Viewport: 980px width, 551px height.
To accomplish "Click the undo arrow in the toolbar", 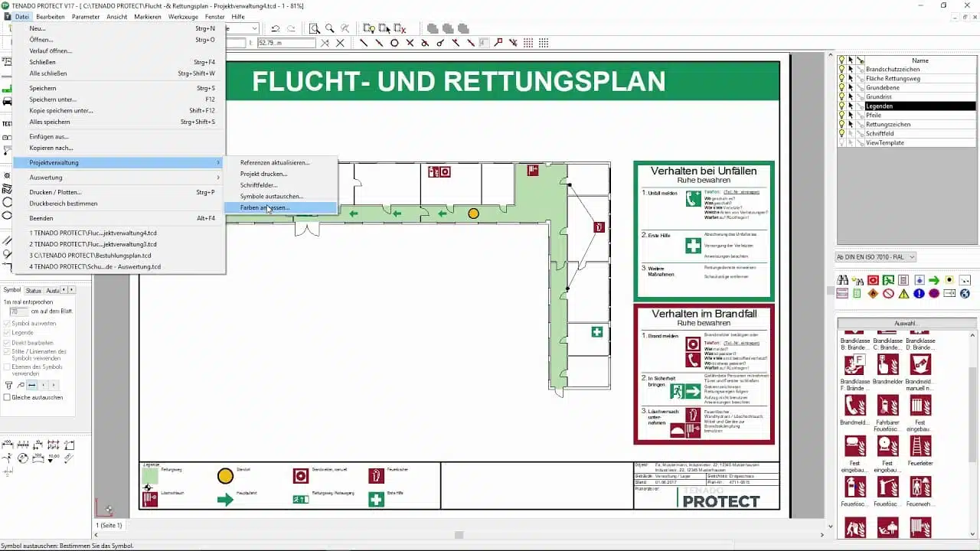I will (x=276, y=28).
